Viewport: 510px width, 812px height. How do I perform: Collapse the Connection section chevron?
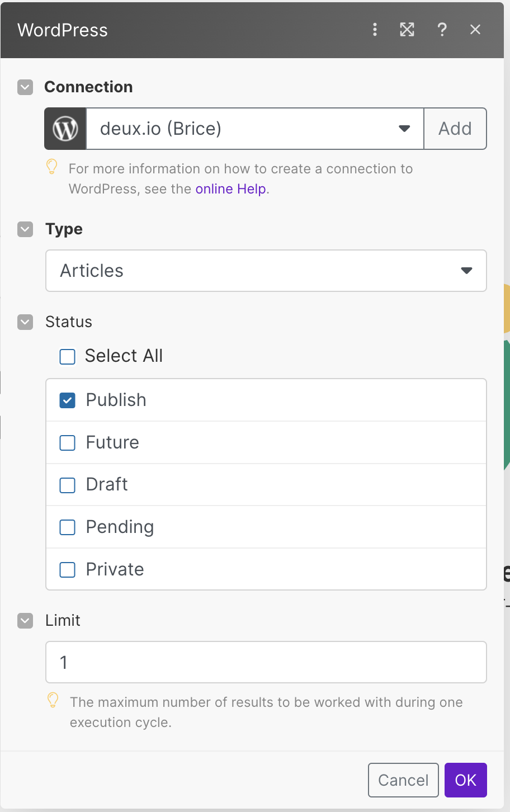[x=25, y=87]
